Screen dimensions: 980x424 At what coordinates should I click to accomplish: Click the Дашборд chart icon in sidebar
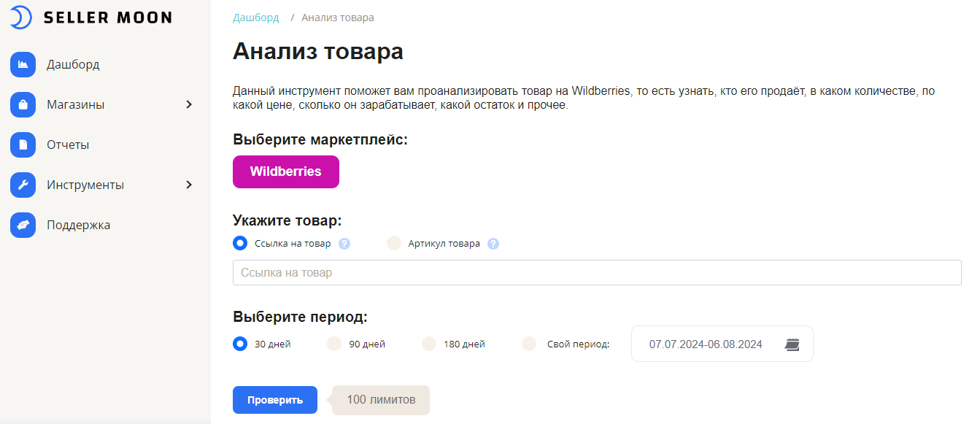pyautogui.click(x=23, y=64)
